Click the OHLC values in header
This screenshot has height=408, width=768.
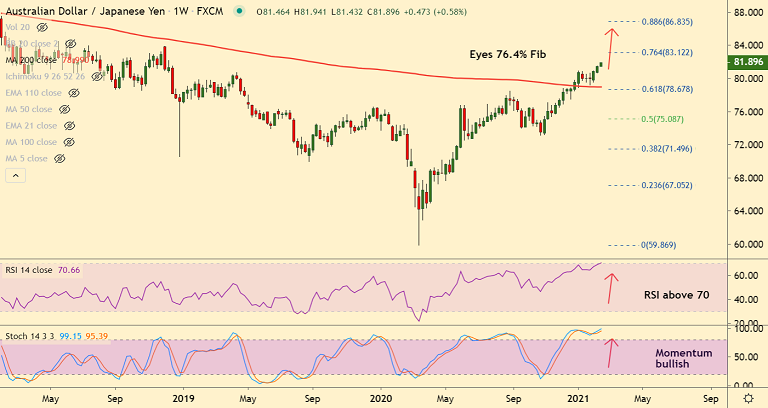click(361, 12)
